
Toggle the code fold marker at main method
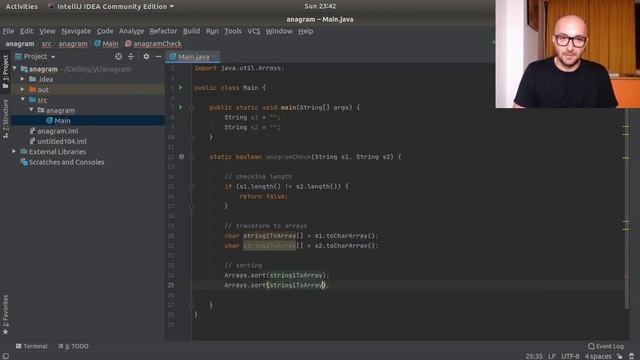click(x=191, y=108)
